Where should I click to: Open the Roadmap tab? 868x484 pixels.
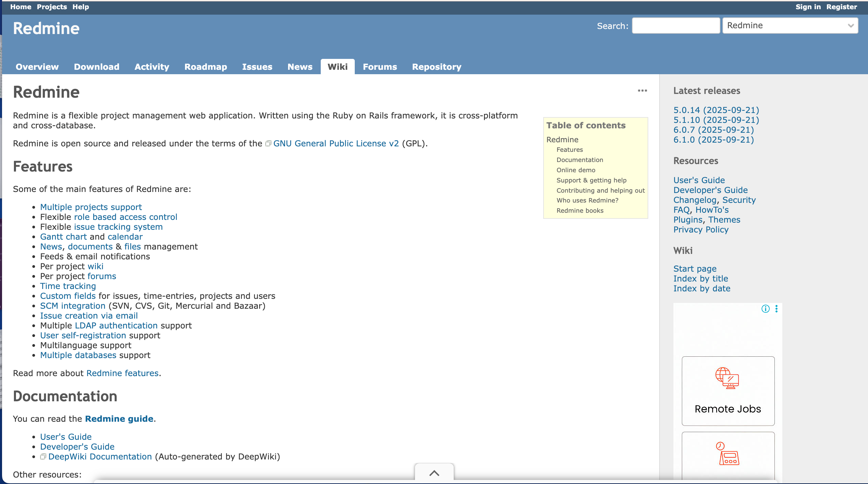tap(205, 67)
